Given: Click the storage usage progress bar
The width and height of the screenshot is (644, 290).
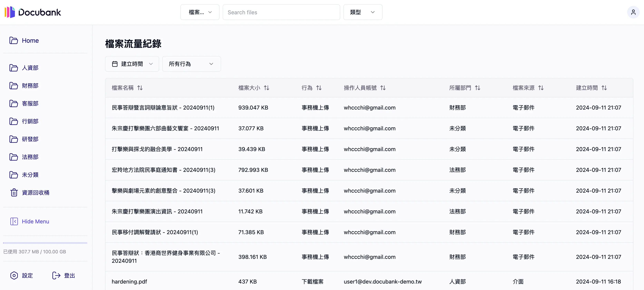Looking at the screenshot, I should click(45, 243).
